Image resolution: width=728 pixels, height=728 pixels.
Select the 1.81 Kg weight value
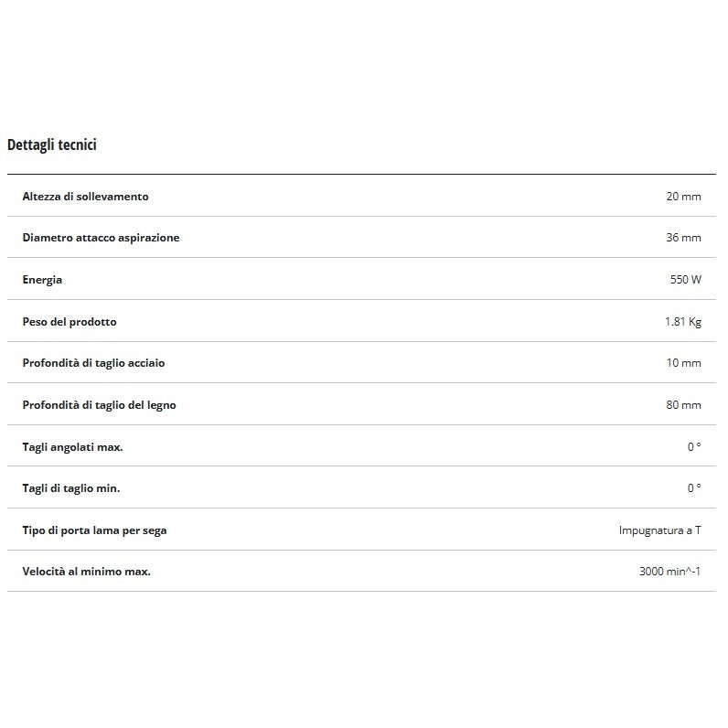coord(683,322)
